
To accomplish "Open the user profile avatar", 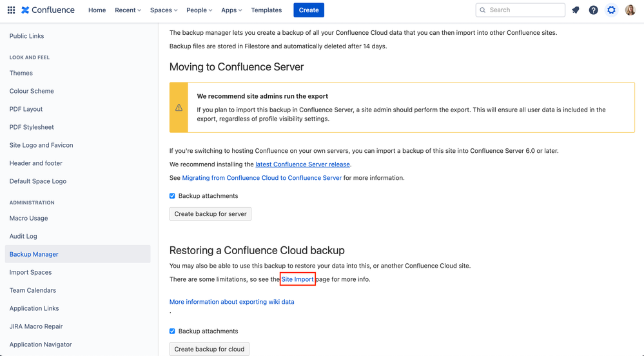I will pos(630,10).
